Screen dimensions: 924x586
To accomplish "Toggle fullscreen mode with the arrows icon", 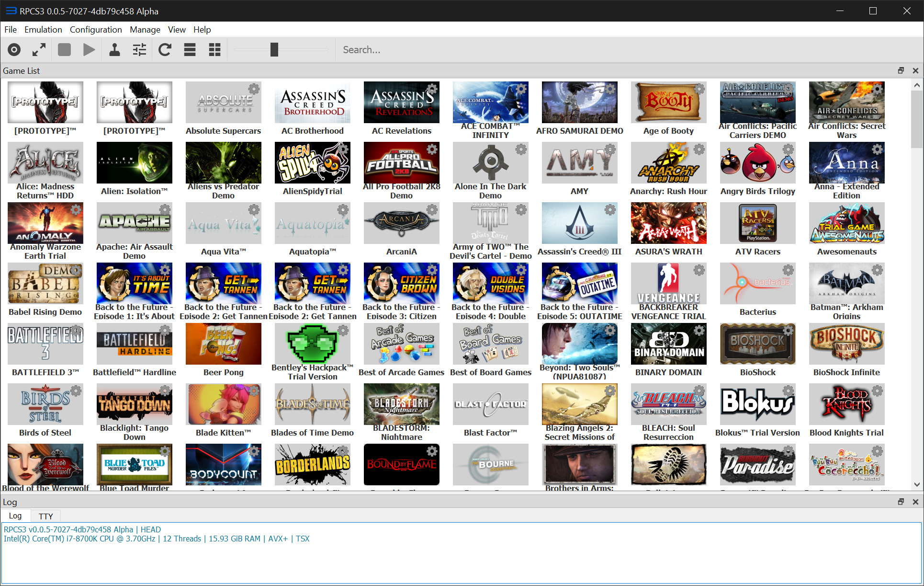I will [x=39, y=50].
